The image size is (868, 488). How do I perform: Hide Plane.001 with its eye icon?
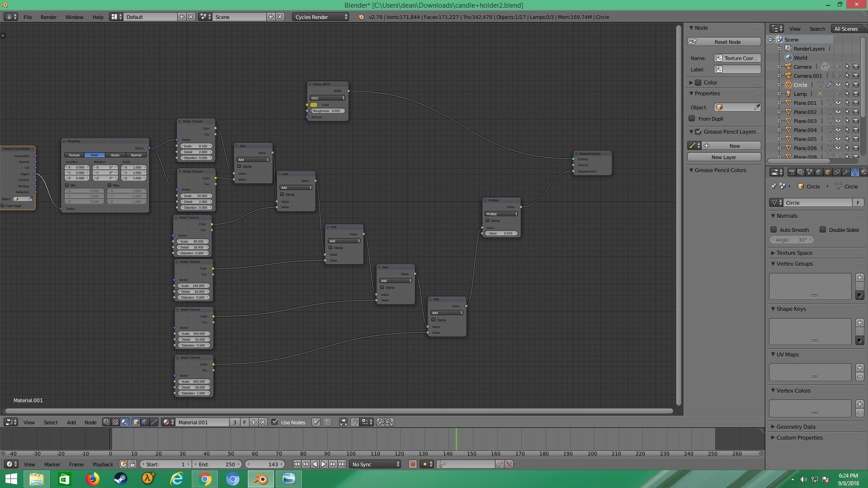838,103
